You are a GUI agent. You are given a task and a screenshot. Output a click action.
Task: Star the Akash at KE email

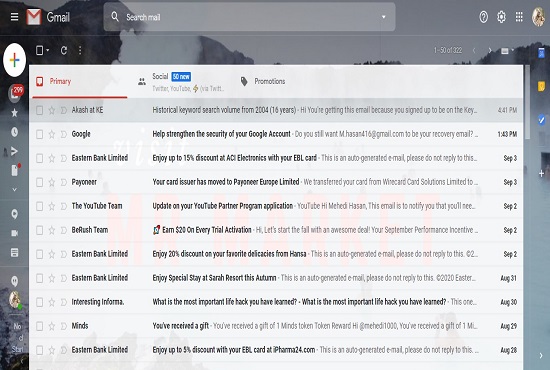(52, 110)
